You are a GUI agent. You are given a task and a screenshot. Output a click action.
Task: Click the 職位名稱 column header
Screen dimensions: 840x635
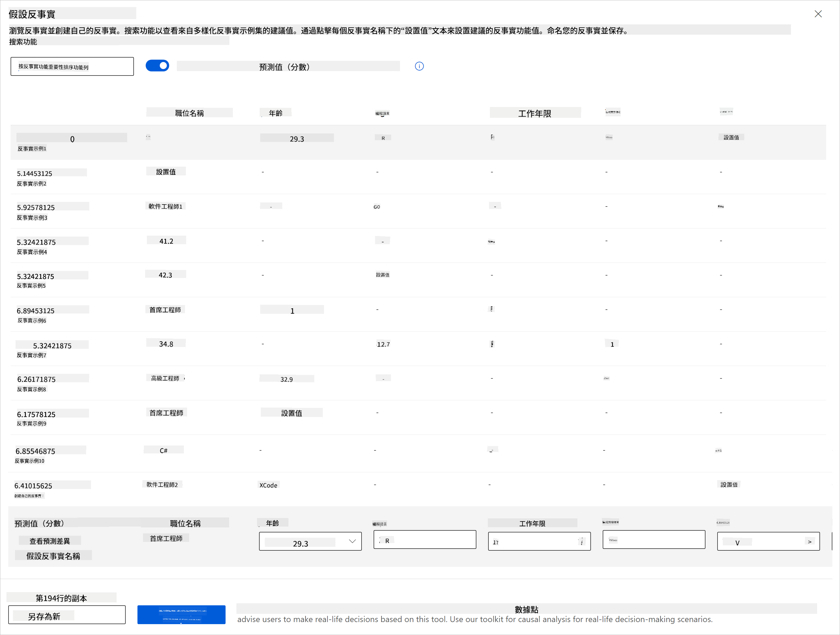[189, 113]
